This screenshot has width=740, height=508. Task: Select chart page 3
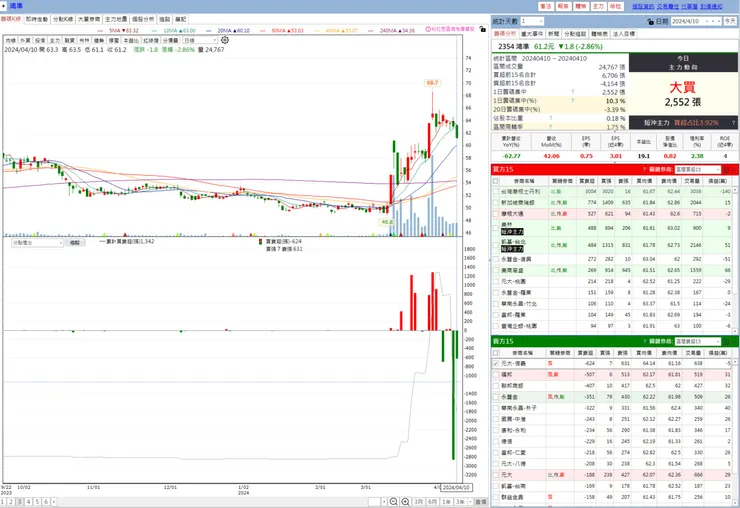click(x=20, y=502)
